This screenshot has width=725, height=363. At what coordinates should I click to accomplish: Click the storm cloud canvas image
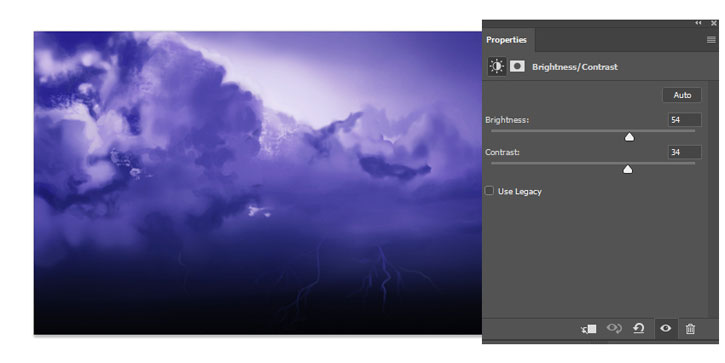pos(258,183)
